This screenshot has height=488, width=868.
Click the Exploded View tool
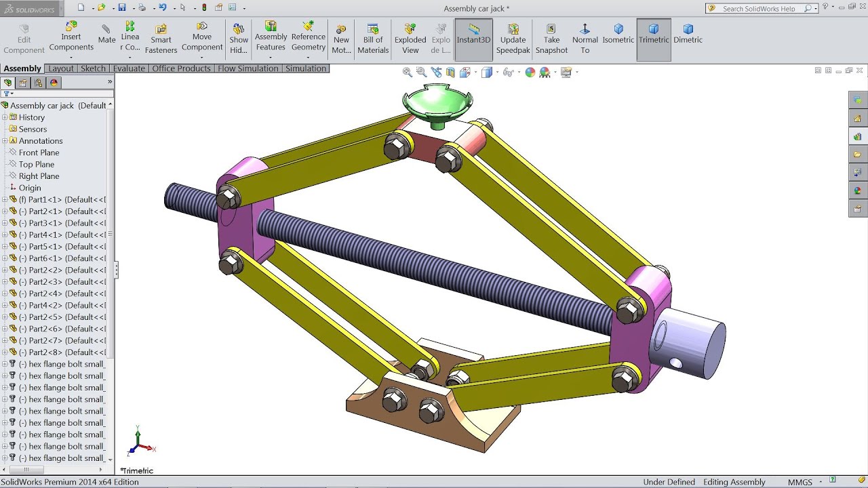click(410, 39)
